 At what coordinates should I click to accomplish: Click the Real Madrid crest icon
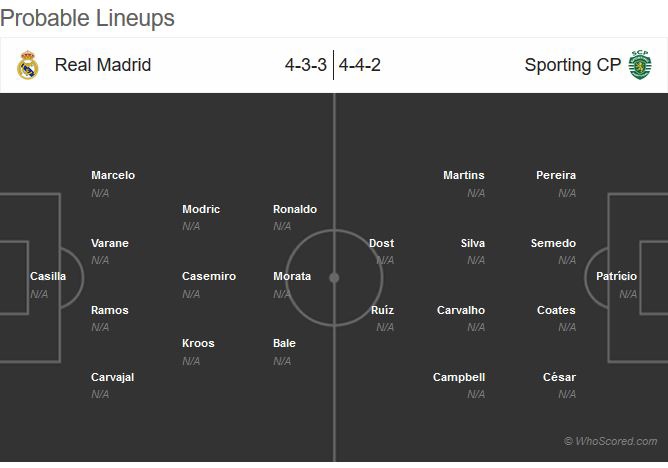click(x=27, y=65)
